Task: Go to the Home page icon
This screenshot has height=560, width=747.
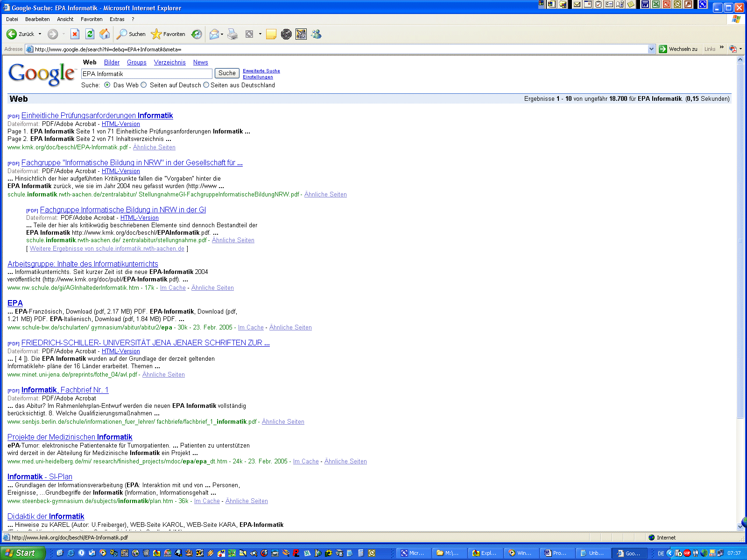Action: (x=105, y=34)
